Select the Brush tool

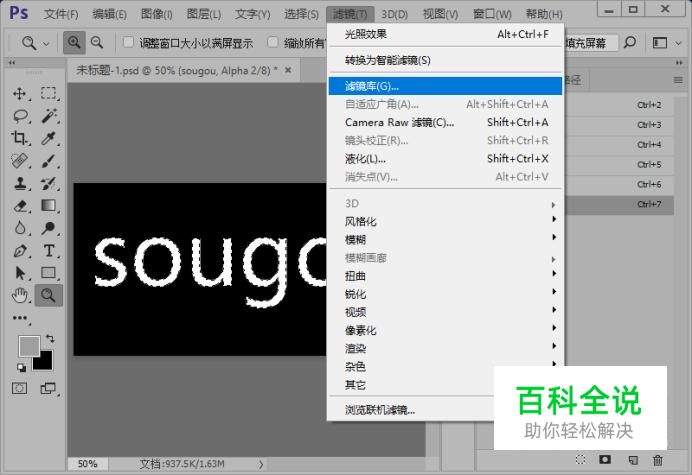(49, 161)
